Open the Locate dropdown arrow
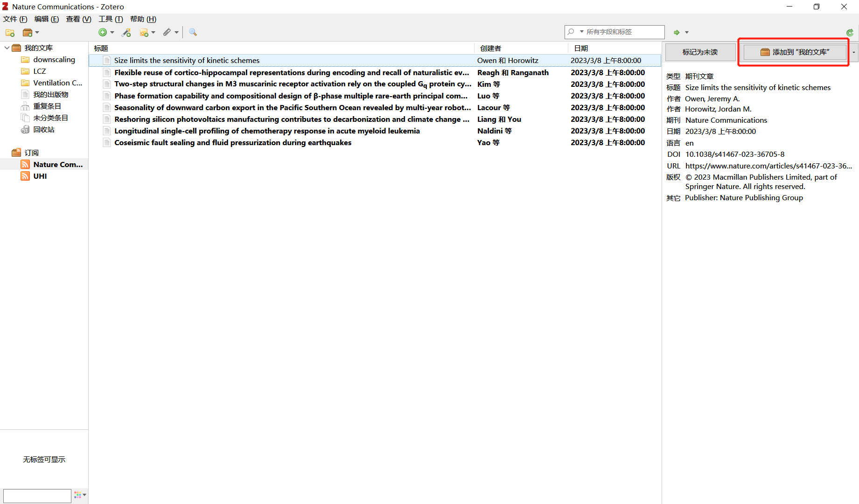This screenshot has width=859, height=504. point(687,32)
